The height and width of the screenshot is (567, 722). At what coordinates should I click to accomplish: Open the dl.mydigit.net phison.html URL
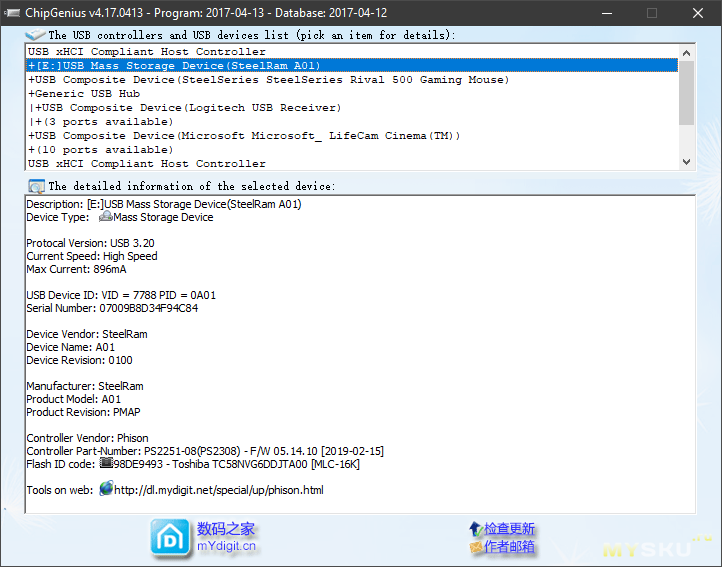(x=219, y=490)
